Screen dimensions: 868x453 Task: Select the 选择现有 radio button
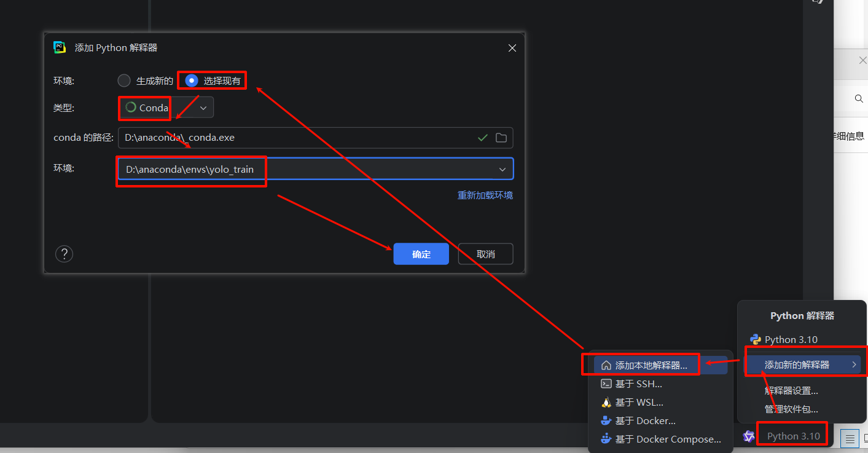(192, 81)
